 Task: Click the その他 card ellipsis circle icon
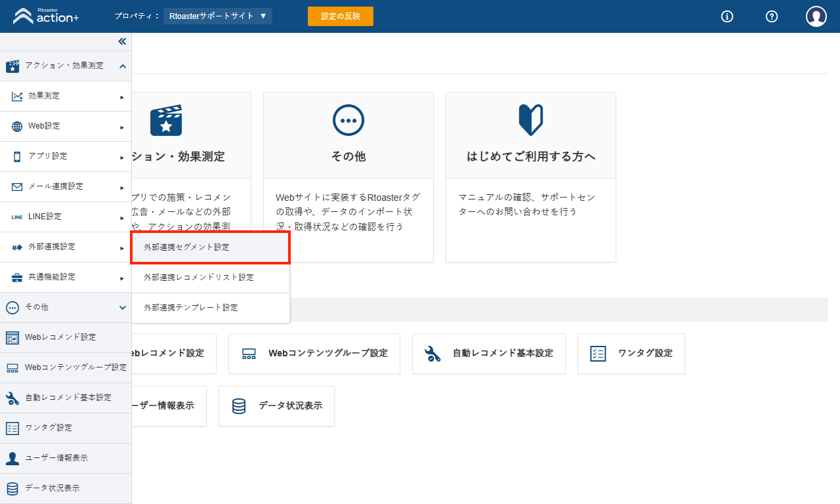pyautogui.click(x=348, y=121)
